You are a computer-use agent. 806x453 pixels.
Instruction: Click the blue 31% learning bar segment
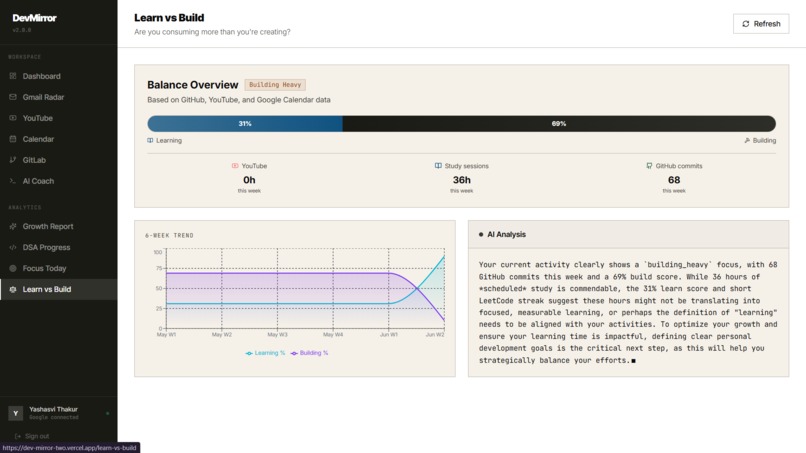[x=245, y=123]
